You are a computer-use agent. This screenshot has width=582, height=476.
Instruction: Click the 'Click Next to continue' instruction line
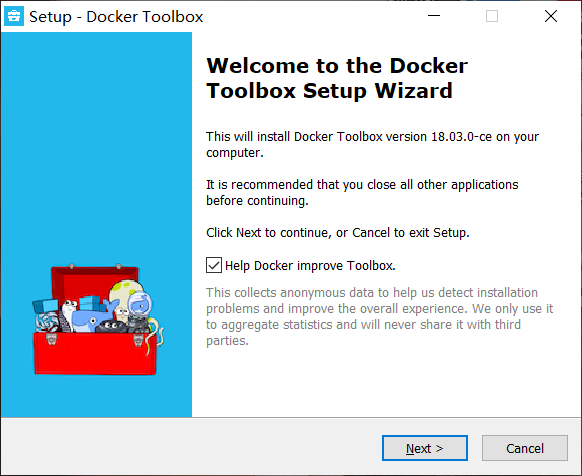[x=338, y=233]
